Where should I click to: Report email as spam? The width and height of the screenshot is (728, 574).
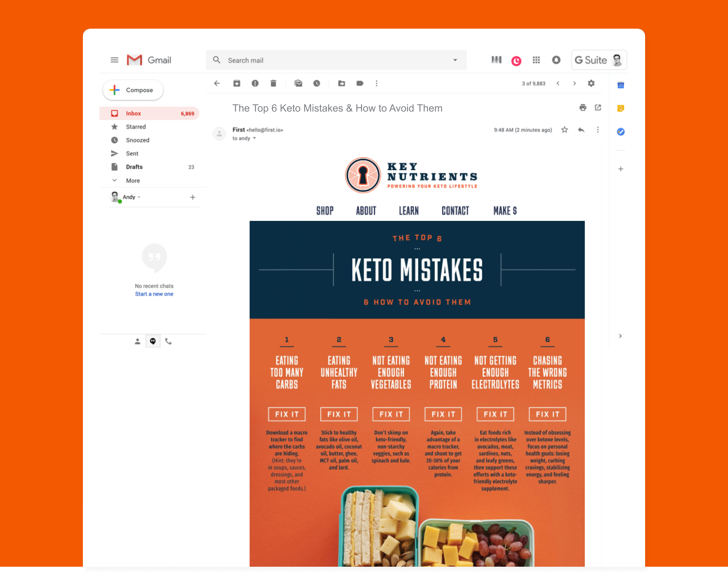click(255, 83)
